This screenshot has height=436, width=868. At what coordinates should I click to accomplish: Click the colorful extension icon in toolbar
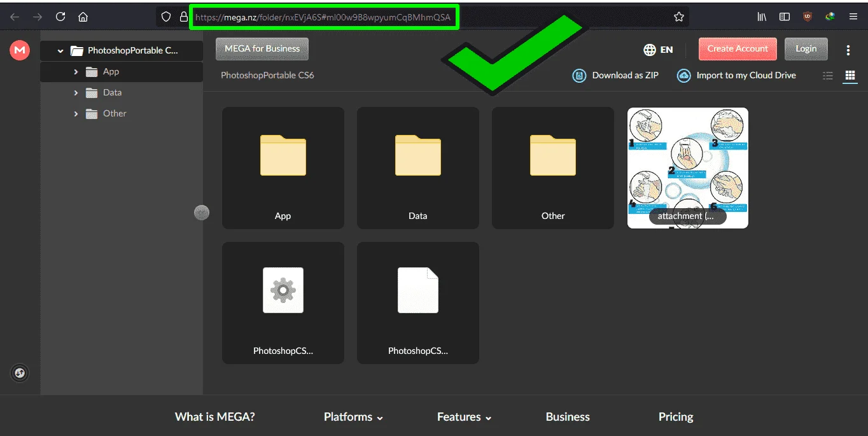pyautogui.click(x=830, y=17)
